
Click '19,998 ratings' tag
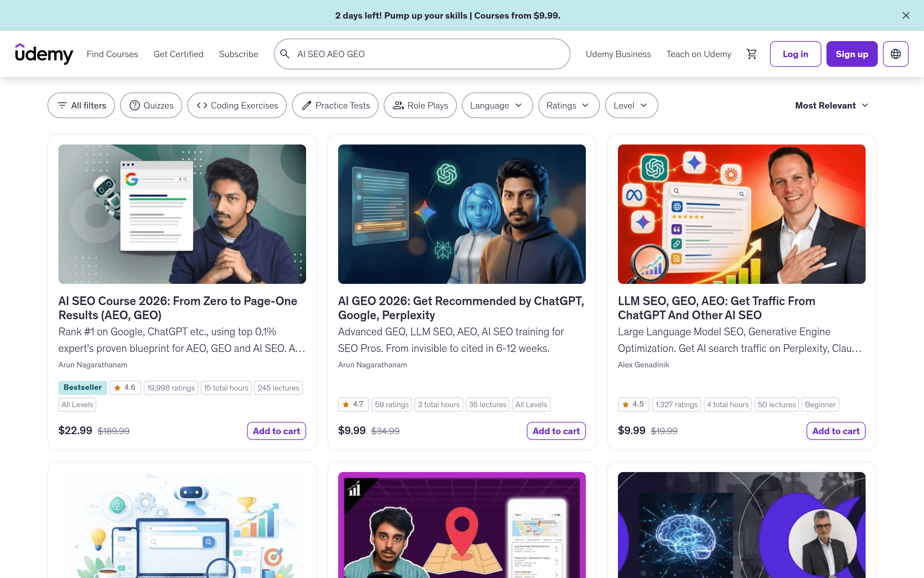pyautogui.click(x=171, y=388)
